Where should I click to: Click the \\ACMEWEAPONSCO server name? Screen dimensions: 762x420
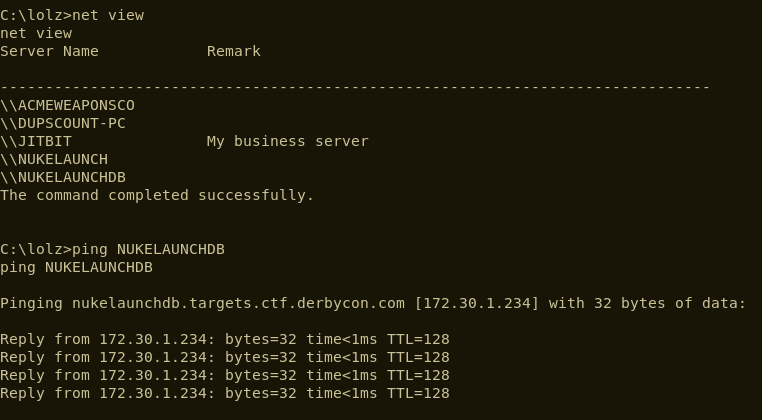point(67,105)
